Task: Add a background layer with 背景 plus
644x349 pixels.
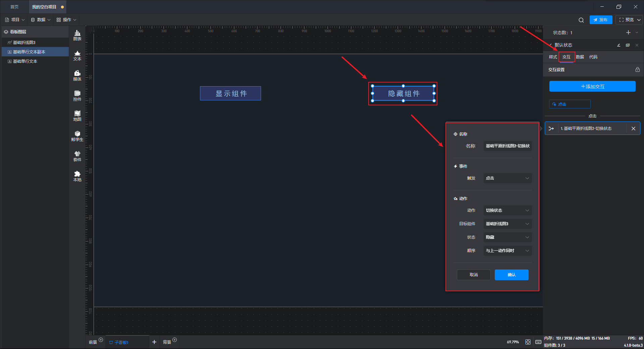Action: pos(174,340)
